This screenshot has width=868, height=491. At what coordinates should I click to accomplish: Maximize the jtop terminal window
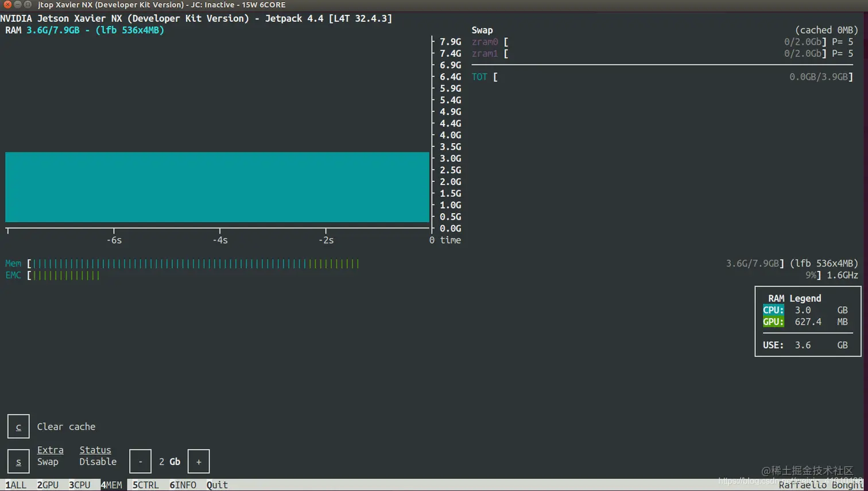pos(28,5)
